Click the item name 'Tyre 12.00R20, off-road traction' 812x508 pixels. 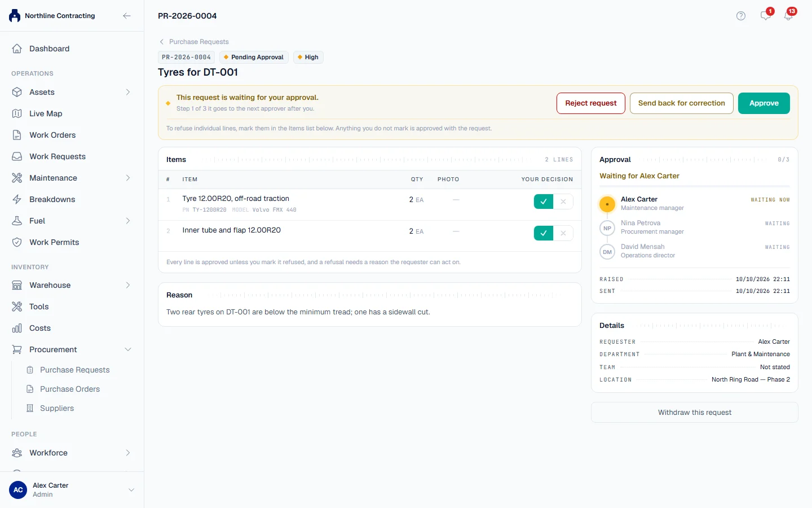pyautogui.click(x=236, y=199)
